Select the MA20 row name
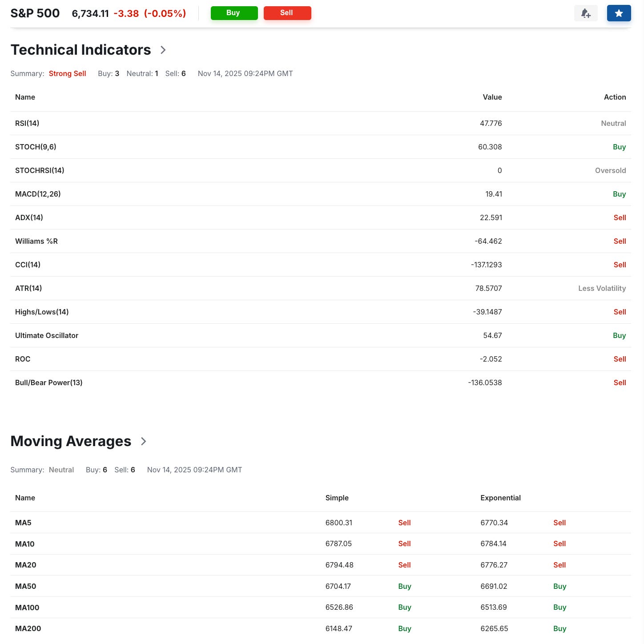The image size is (644, 644). tap(26, 565)
